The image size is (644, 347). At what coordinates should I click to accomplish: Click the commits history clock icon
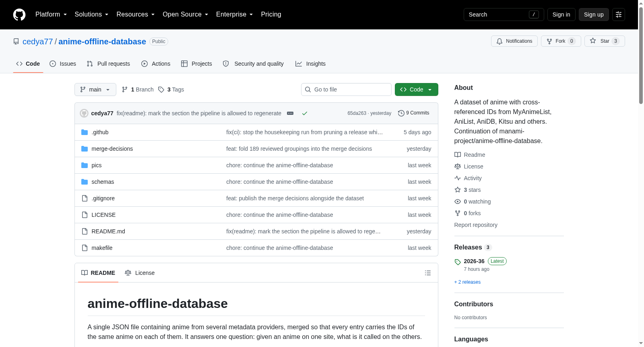point(401,113)
